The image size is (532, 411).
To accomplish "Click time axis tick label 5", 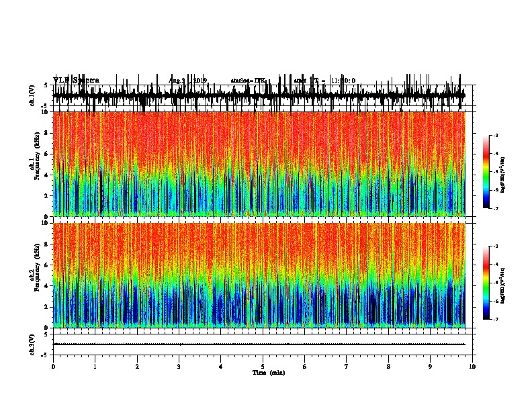I will coord(263,367).
